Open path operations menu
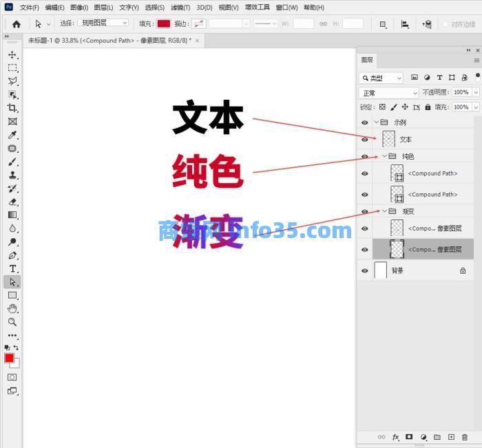The height and width of the screenshot is (448, 482). (383, 24)
